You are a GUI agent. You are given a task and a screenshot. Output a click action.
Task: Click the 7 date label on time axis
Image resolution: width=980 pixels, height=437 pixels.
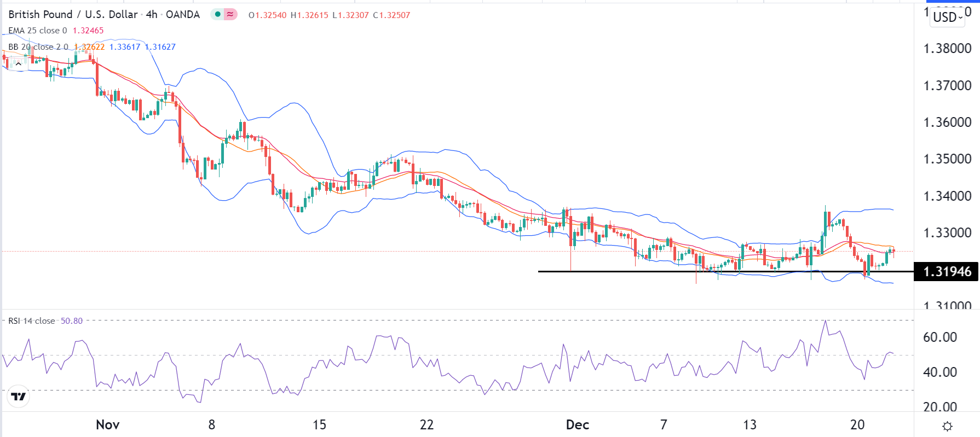[664, 425]
